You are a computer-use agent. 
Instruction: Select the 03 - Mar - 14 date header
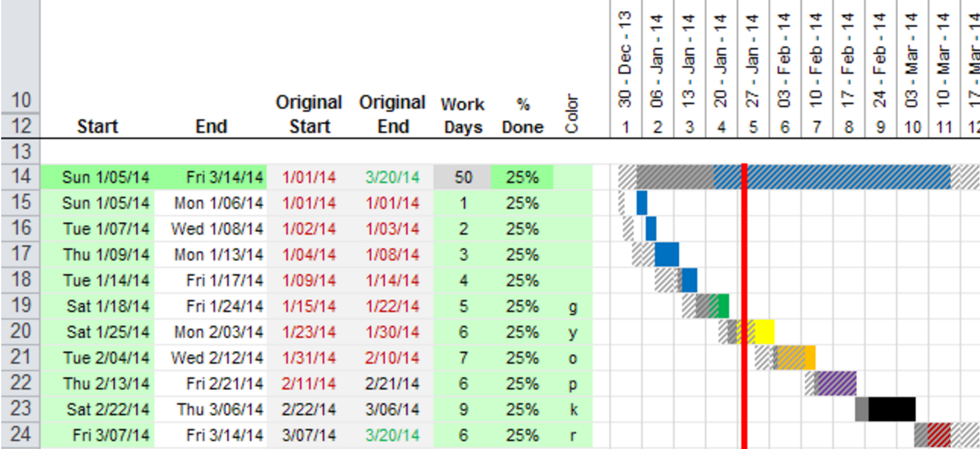coord(911,61)
